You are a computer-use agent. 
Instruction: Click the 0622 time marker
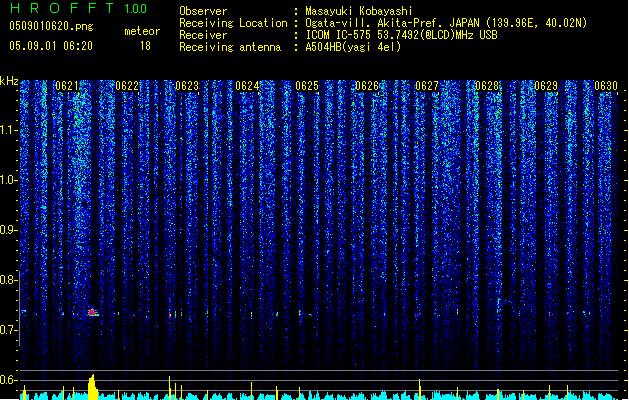tap(127, 86)
